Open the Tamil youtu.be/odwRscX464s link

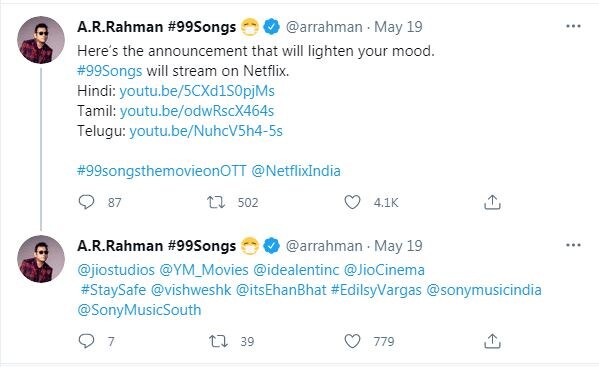197,111
